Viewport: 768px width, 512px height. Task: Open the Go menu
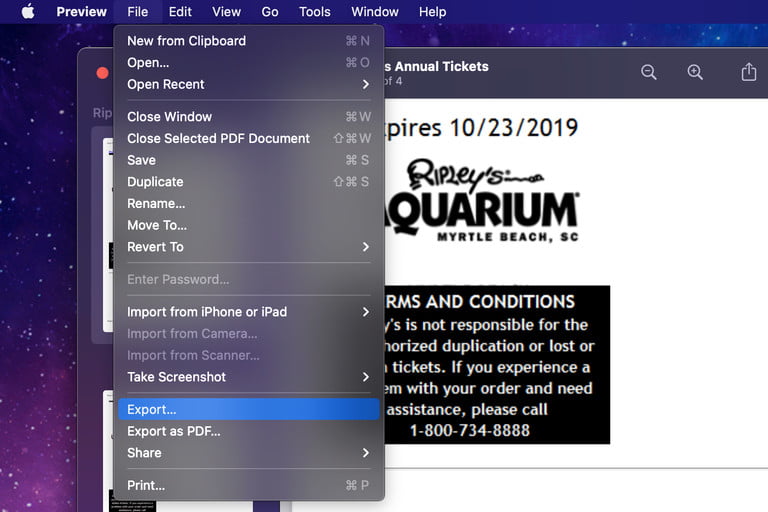point(270,12)
